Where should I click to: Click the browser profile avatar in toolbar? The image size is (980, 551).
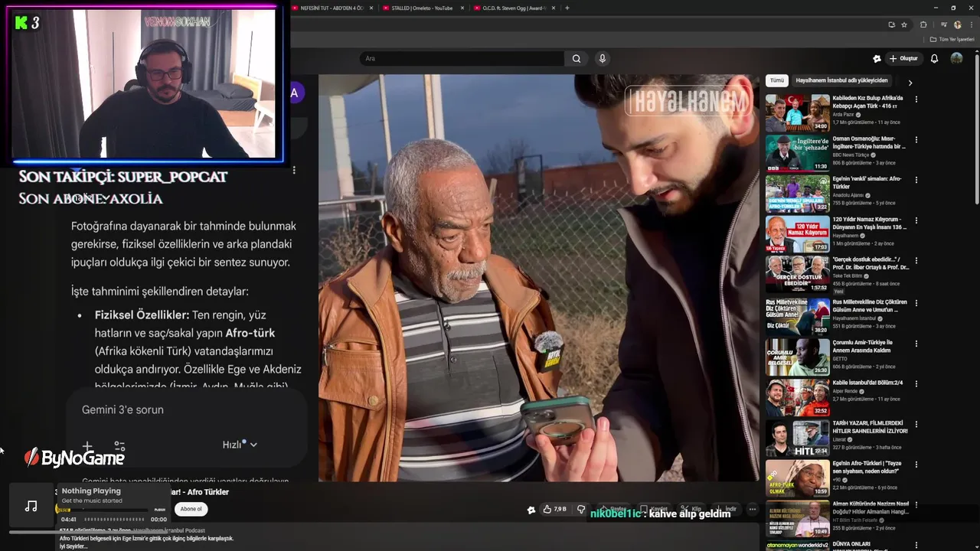(957, 24)
